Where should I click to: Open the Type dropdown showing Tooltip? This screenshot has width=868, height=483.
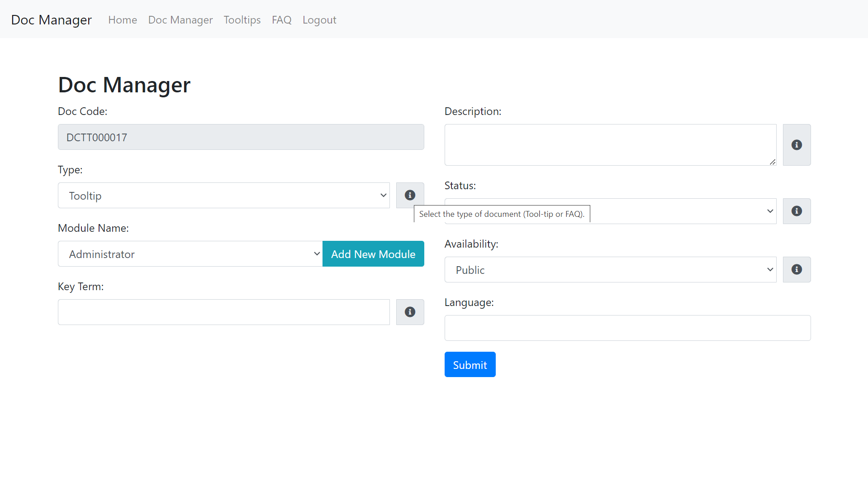(223, 196)
